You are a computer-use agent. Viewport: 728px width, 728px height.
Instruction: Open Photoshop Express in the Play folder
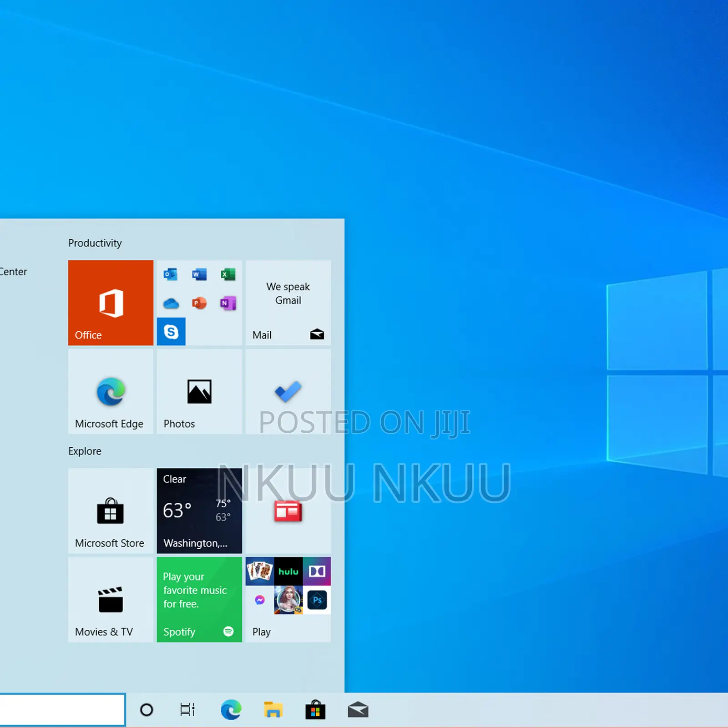[x=317, y=600]
